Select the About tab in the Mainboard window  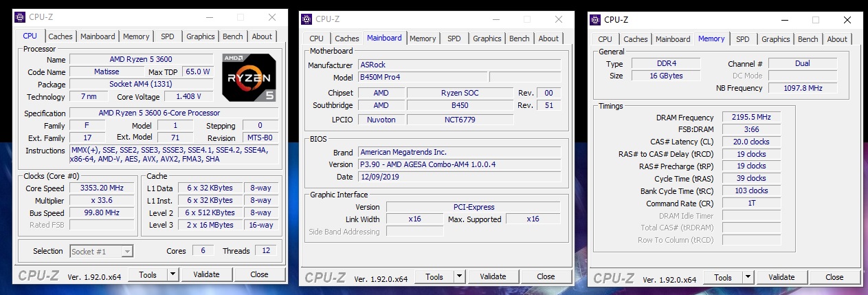548,39
